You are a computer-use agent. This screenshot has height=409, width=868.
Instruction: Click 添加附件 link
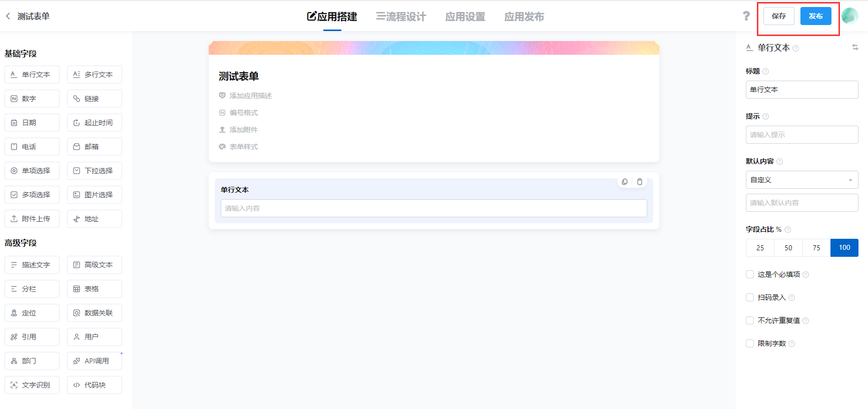pyautogui.click(x=238, y=130)
